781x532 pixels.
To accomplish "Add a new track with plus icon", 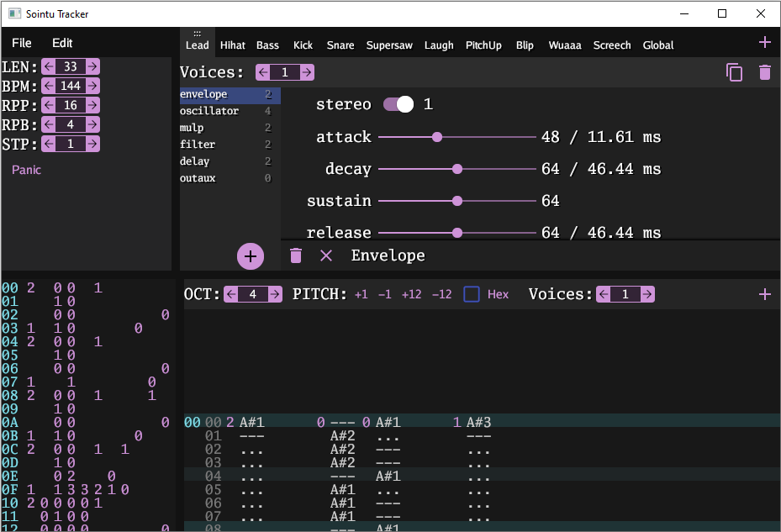I will tap(764, 294).
